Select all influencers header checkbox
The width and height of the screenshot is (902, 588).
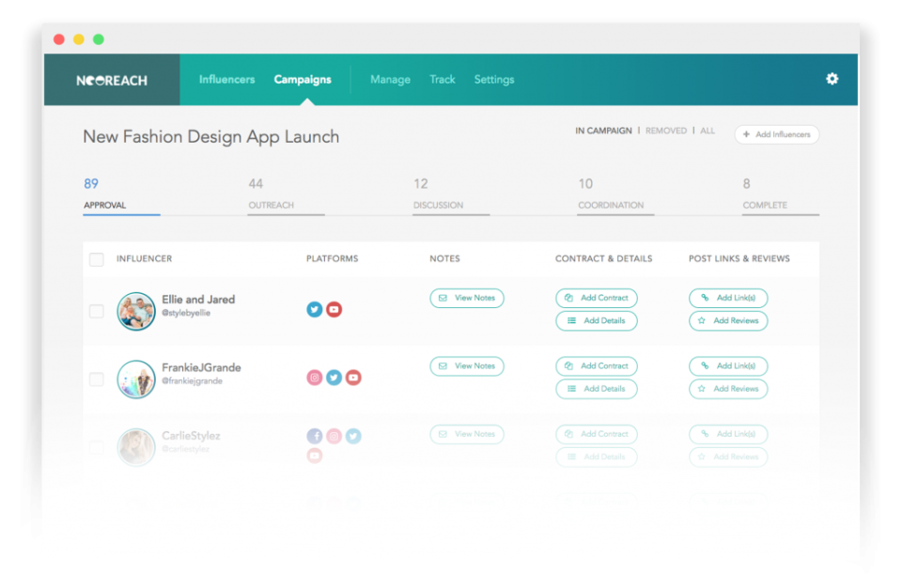click(97, 259)
